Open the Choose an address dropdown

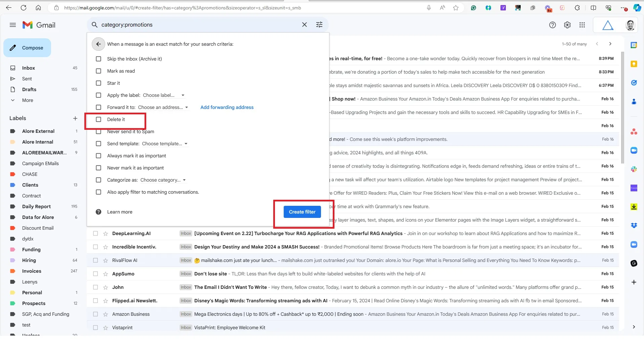click(163, 107)
